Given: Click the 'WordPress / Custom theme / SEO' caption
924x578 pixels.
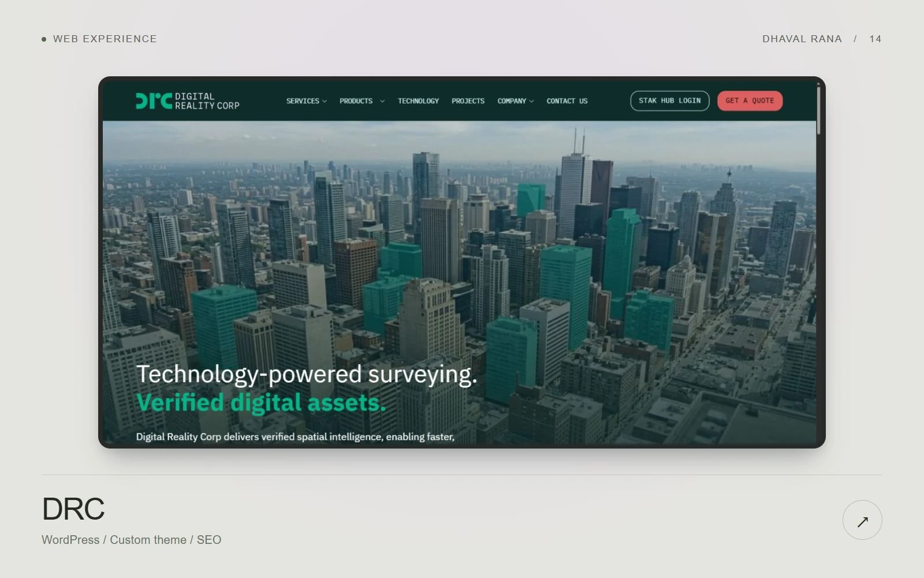Looking at the screenshot, I should [132, 540].
